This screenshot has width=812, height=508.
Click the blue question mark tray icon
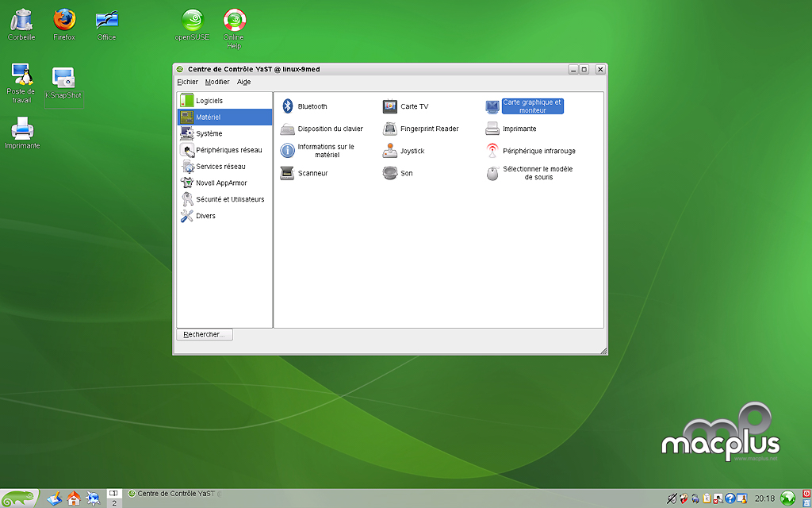(x=730, y=498)
